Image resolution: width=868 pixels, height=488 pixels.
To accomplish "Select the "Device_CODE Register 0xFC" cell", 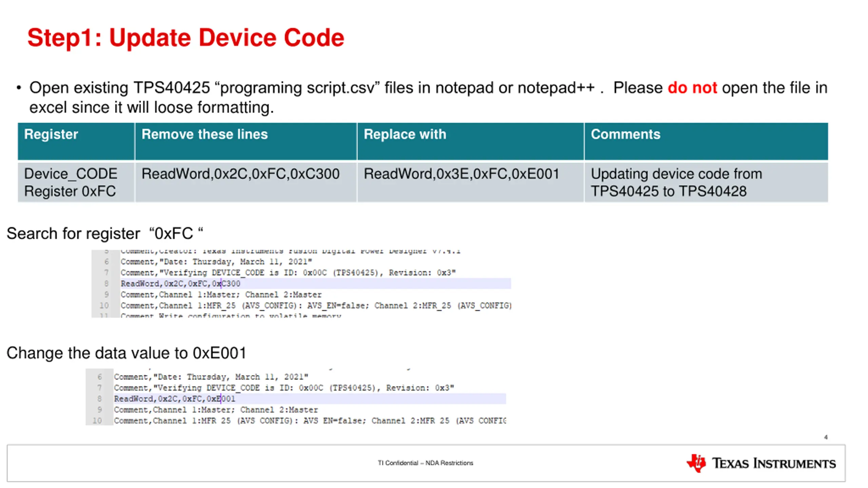I will coord(76,182).
